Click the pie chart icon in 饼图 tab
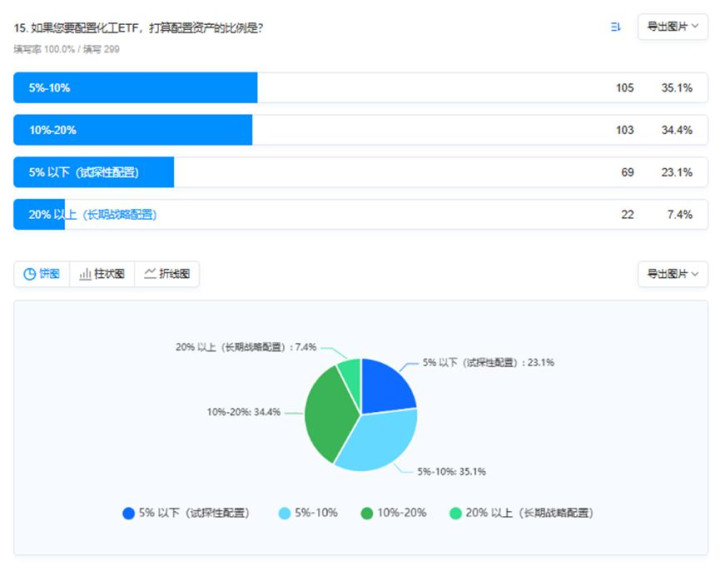The height and width of the screenshot is (571, 720). pos(29,274)
